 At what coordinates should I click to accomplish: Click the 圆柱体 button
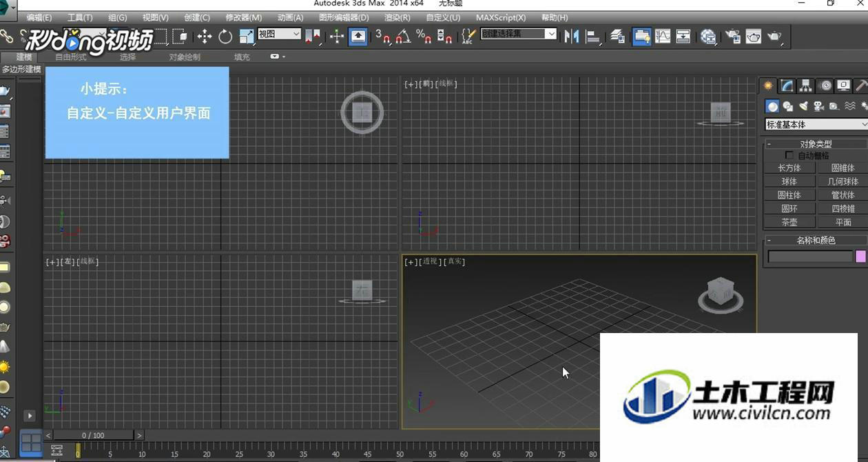[789, 195]
